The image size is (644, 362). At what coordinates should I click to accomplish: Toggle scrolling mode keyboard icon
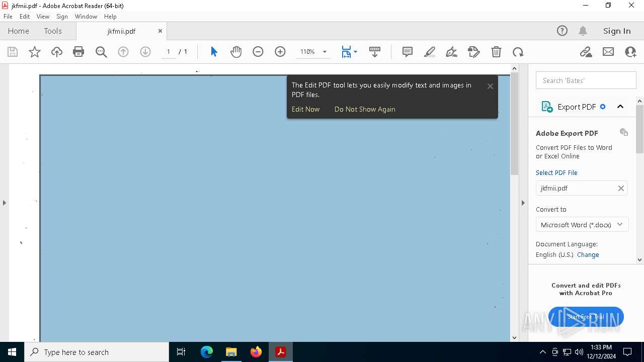tap(375, 52)
